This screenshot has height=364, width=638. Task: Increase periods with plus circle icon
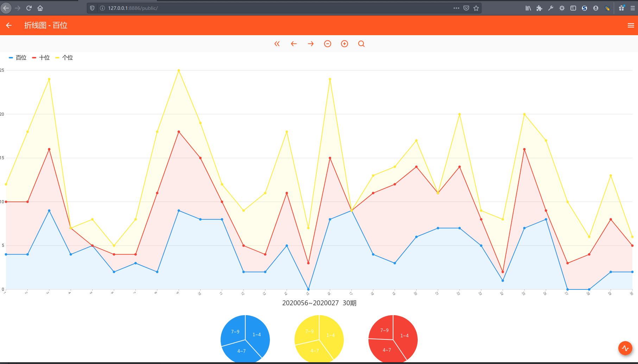click(345, 44)
